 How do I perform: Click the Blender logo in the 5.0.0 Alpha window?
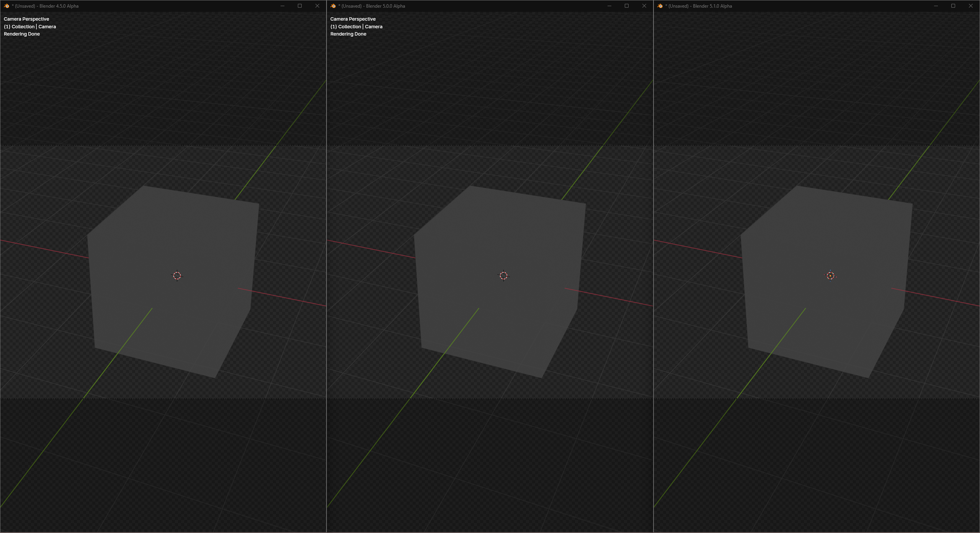pyautogui.click(x=333, y=6)
